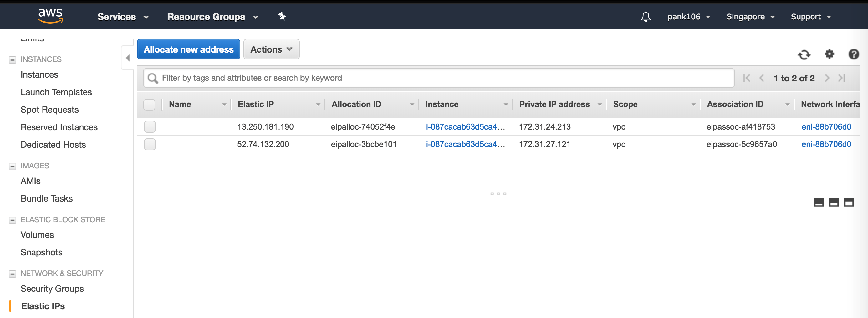Select the checkbox for 52.74.132.200

[x=150, y=144]
